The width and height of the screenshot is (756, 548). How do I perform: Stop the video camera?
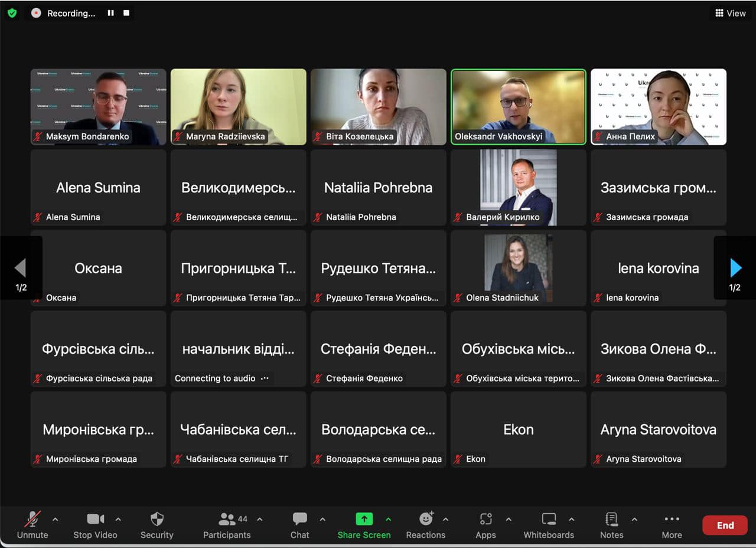click(95, 525)
